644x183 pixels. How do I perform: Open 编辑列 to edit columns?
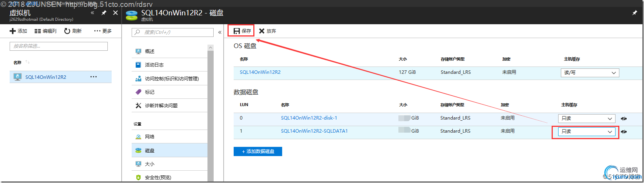coord(45,31)
